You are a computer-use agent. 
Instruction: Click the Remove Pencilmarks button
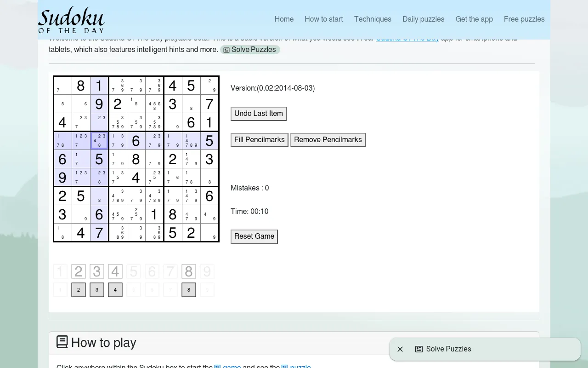[328, 140]
